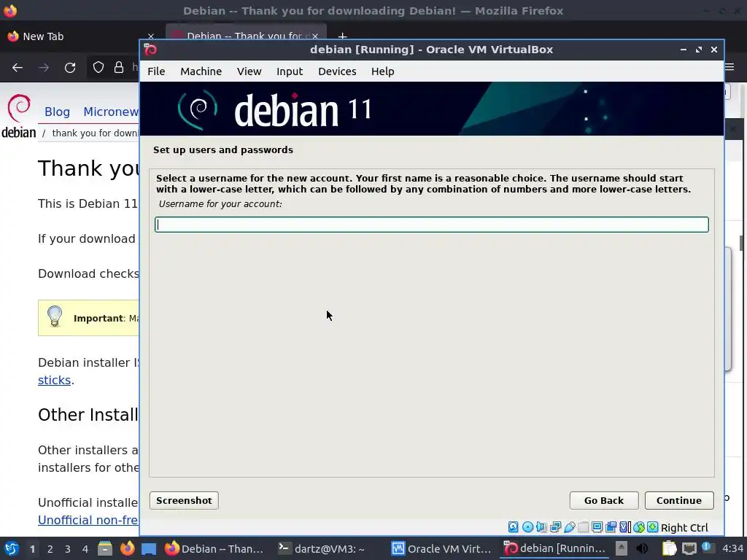Click the USB devices icon in VirtualBox status bar
747x560 pixels.
(569, 527)
